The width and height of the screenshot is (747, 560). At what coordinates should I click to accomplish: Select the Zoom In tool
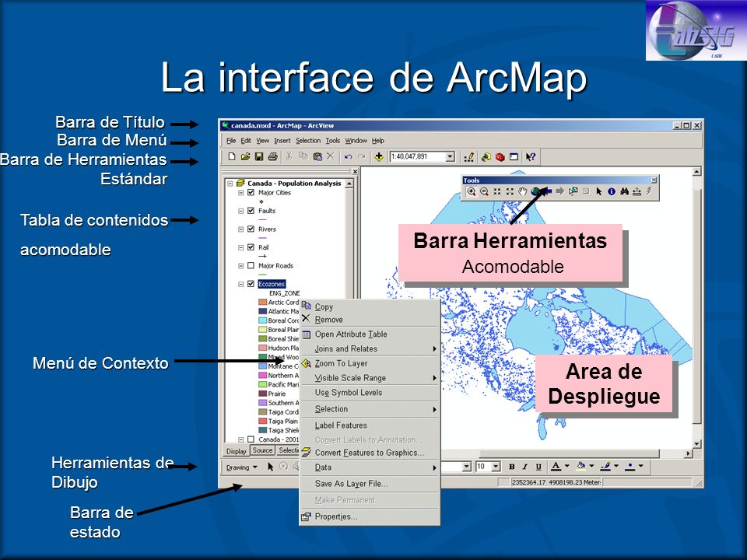472,191
